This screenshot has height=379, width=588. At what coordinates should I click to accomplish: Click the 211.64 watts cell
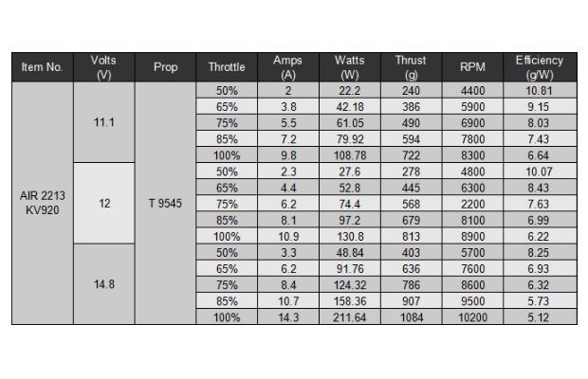350,317
